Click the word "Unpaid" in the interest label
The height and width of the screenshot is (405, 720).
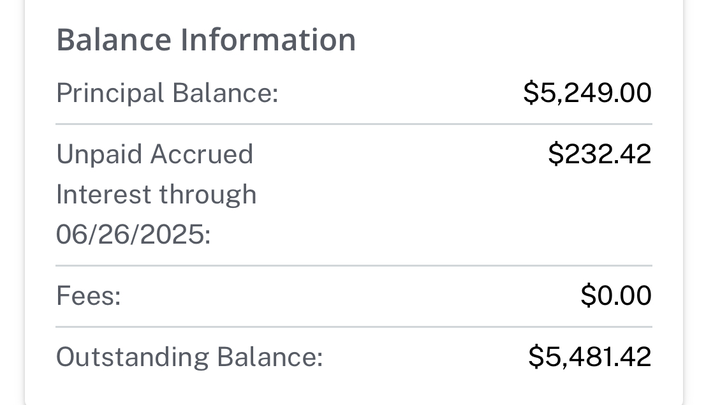(99, 154)
